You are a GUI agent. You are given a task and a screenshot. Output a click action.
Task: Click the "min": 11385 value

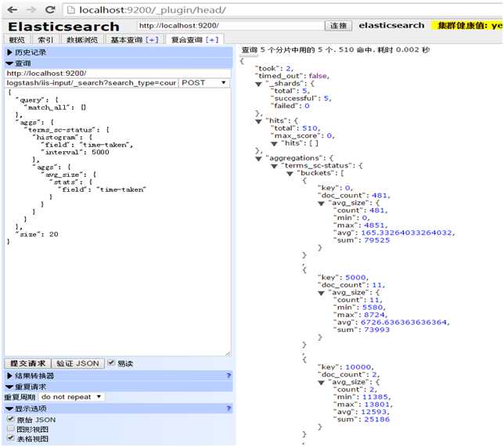point(375,397)
